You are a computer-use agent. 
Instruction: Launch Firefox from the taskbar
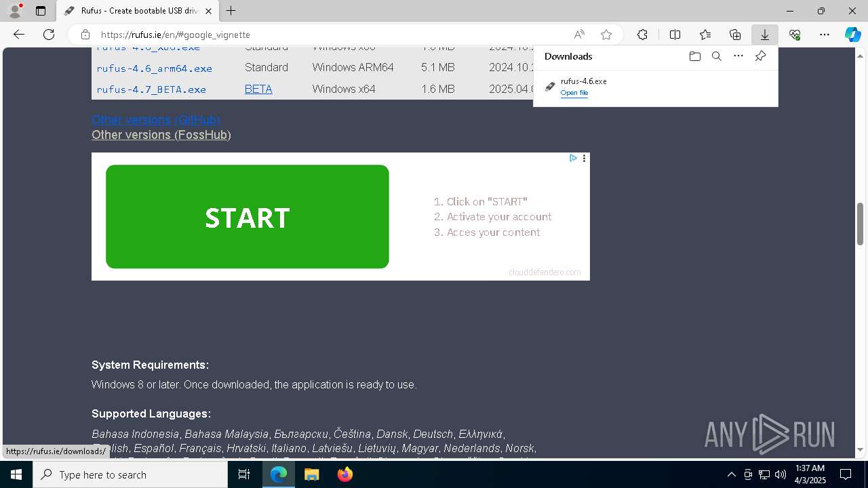coord(344,474)
